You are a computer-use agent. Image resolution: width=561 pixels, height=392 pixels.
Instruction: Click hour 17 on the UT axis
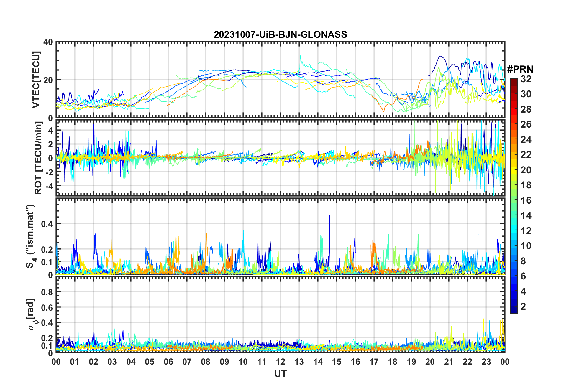374,362
